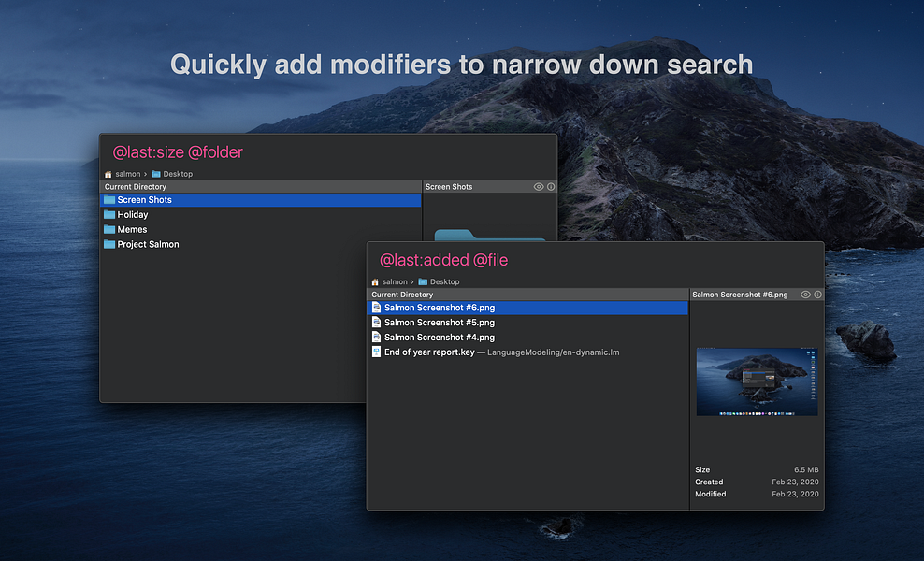
Task: Click the home icon in the front window breadcrumb
Action: [x=375, y=281]
